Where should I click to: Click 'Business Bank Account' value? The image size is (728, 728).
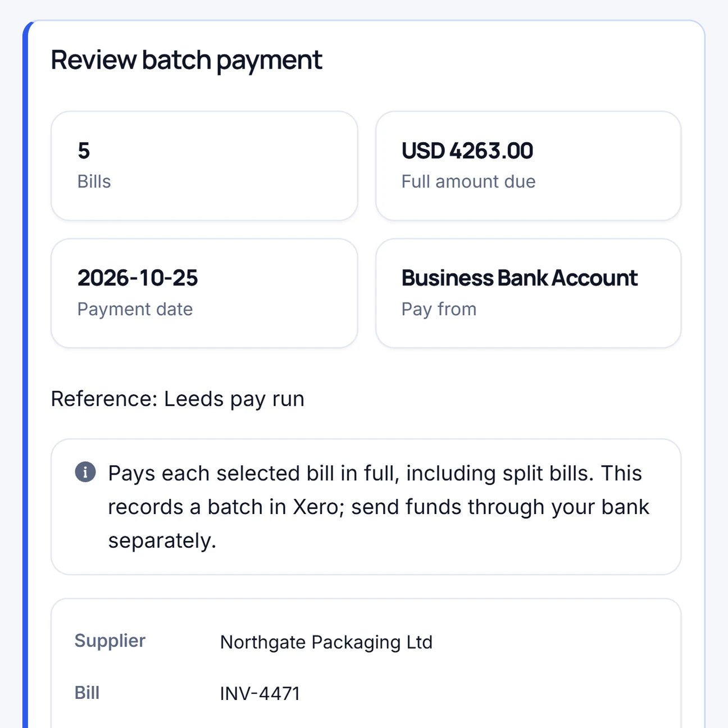pos(520,278)
